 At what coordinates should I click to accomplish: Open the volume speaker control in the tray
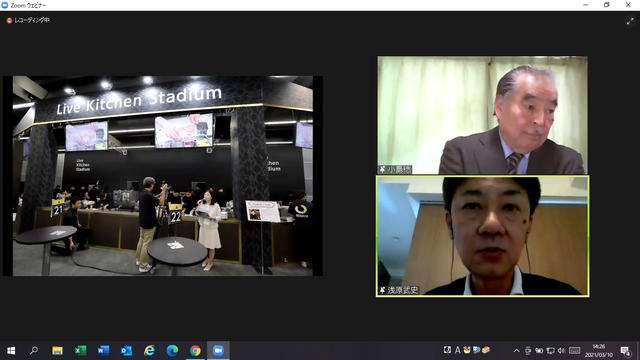point(561,351)
